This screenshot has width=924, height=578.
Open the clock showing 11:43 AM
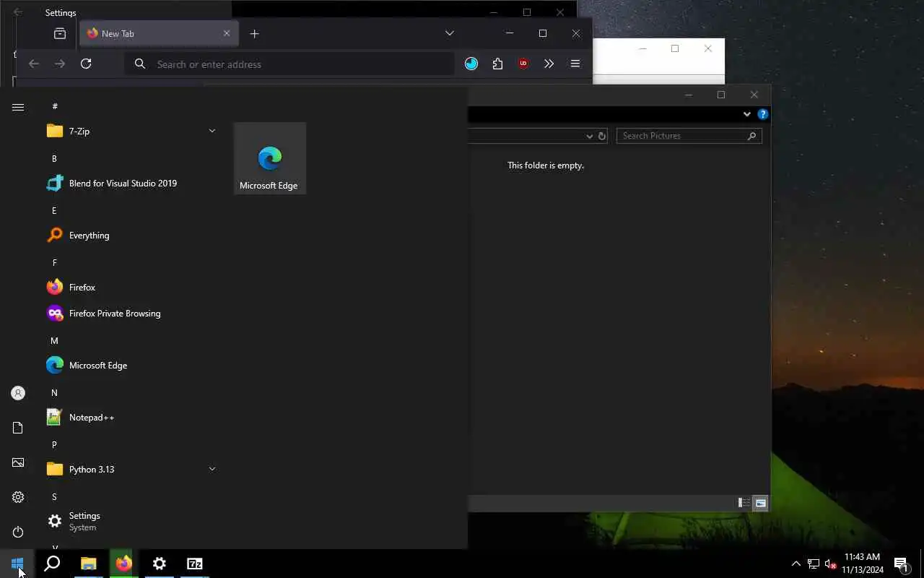point(862,564)
